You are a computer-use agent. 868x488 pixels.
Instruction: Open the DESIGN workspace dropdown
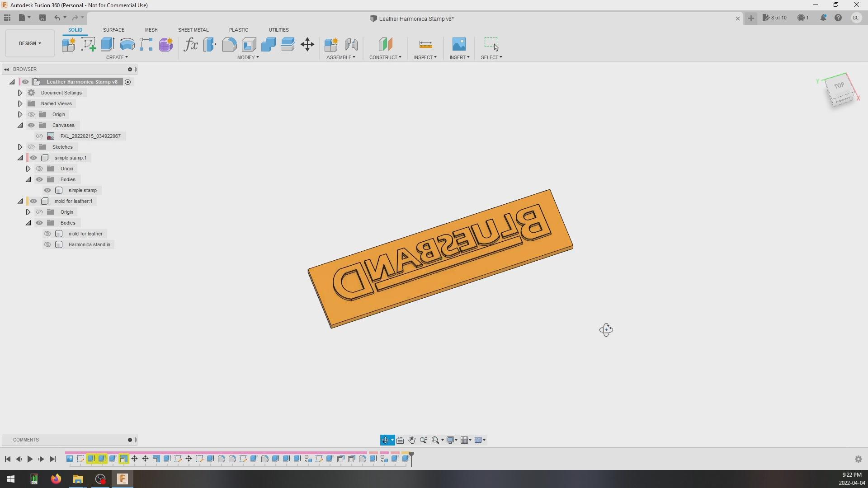30,43
